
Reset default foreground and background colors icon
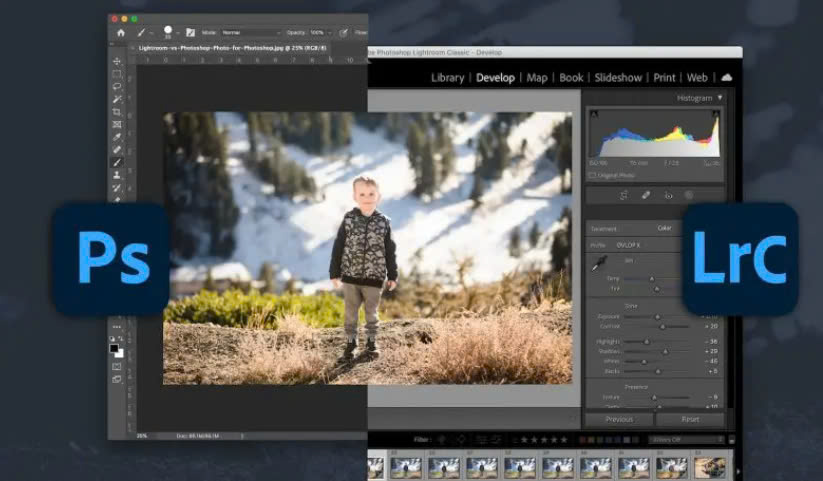click(x=112, y=339)
